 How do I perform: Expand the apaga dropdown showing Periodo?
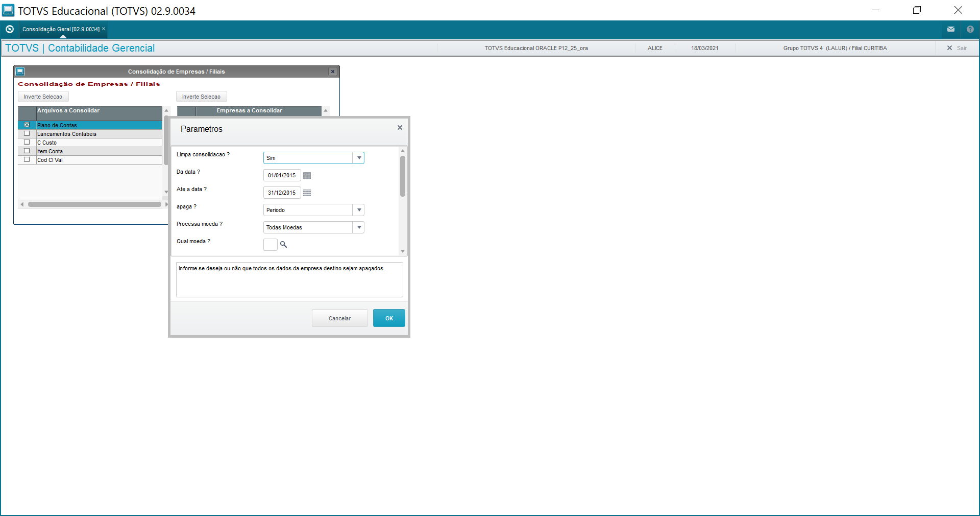[x=359, y=210]
